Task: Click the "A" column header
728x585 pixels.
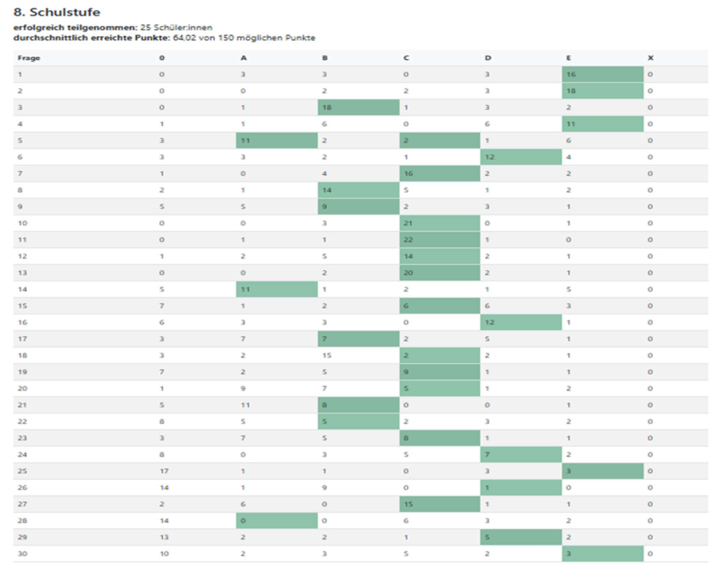Action: (243, 58)
